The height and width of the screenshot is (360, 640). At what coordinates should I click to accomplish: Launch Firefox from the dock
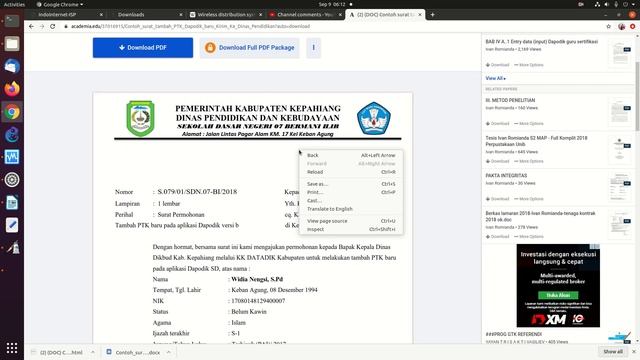click(x=12, y=89)
